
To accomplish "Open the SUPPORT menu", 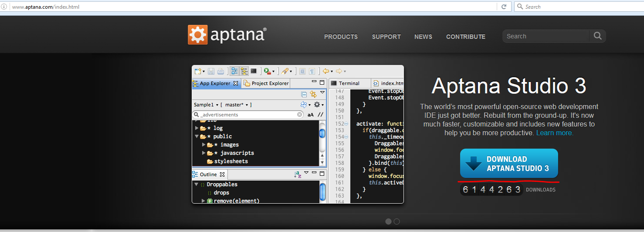I will (x=386, y=37).
